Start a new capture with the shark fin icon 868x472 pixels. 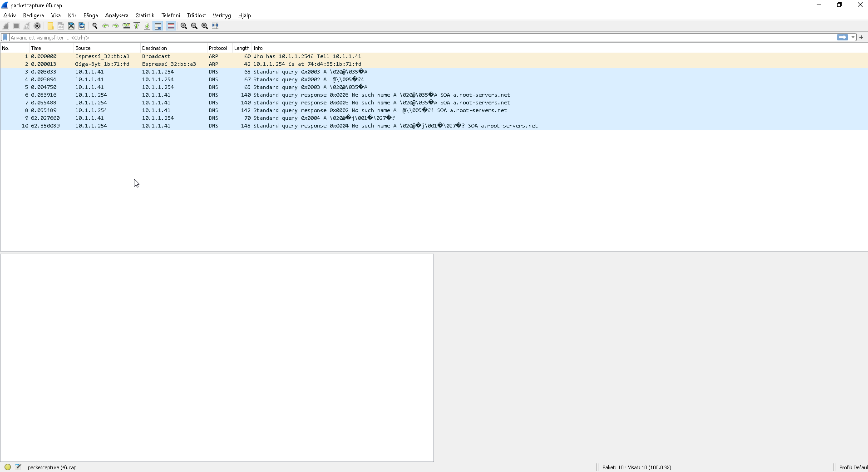5,26
